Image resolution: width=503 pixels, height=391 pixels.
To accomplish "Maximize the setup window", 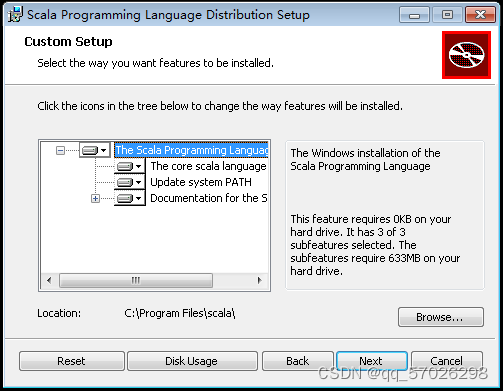I will 447,15.
